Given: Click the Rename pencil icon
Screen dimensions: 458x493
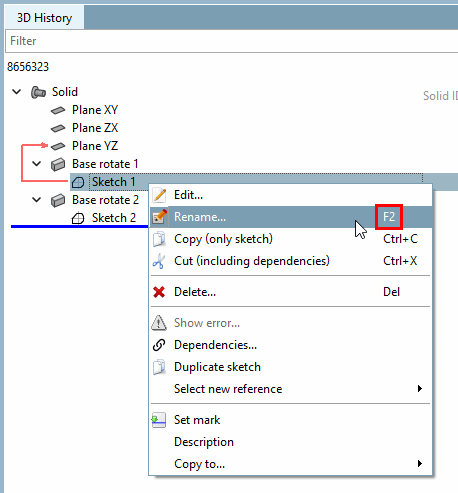Looking at the screenshot, I should 159,217.
